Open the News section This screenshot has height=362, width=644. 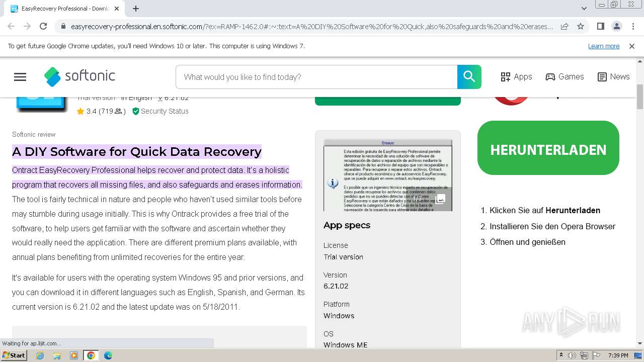[x=613, y=77]
